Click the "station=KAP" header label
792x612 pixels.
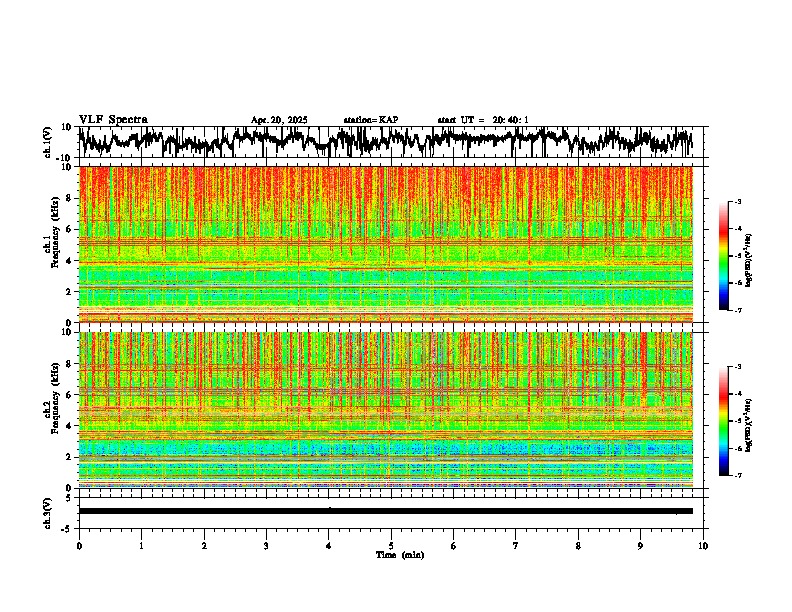[x=371, y=120]
